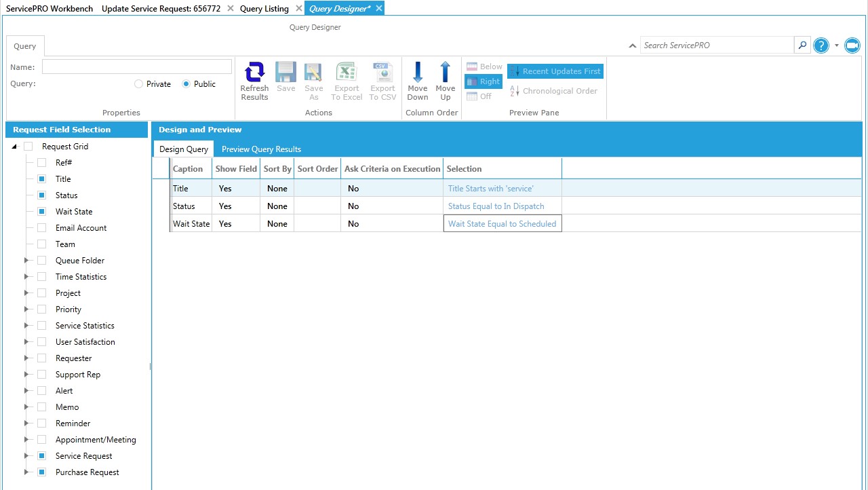Select the Reminder tree item

(x=73, y=423)
